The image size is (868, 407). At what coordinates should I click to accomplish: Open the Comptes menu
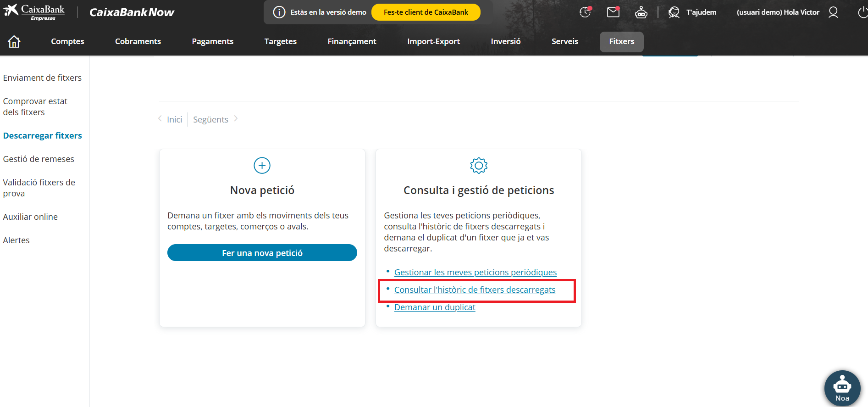pyautogui.click(x=67, y=41)
